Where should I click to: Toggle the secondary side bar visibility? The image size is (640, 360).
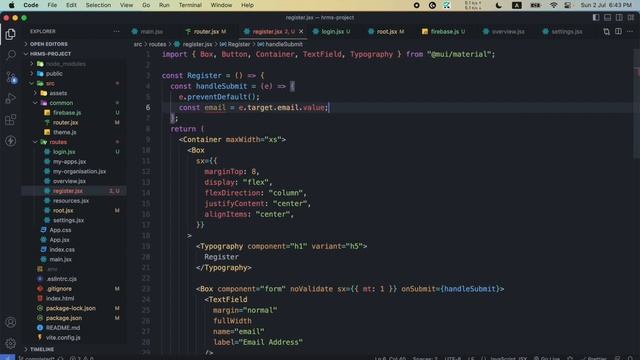point(619,18)
